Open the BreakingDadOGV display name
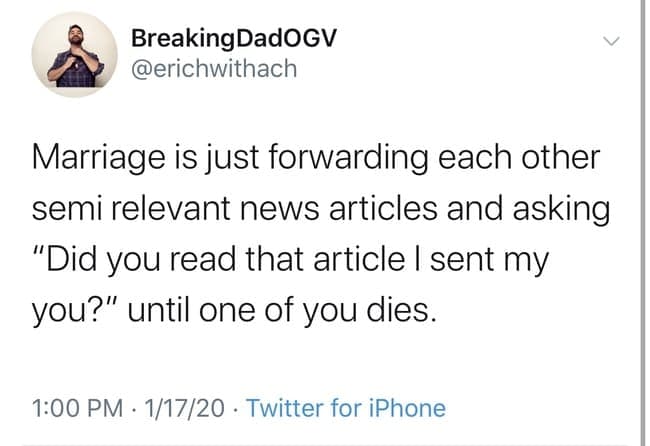Screen dimensions: 650x446 pos(234,38)
